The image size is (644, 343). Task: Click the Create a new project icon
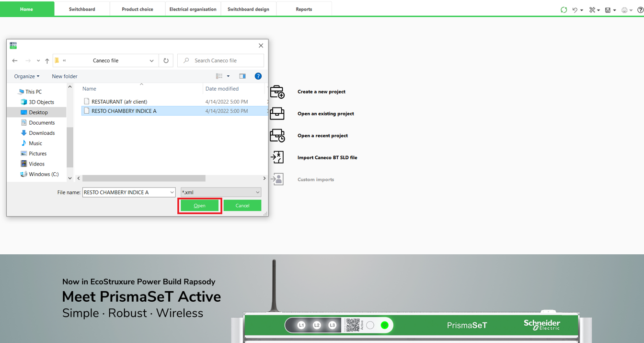(x=277, y=92)
